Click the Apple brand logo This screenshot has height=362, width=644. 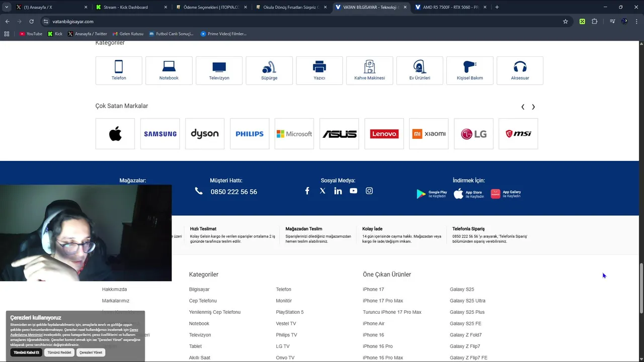115,134
